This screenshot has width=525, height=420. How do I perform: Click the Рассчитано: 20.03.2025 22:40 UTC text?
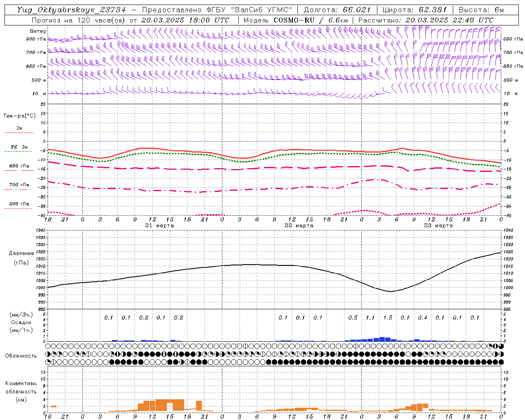pyautogui.click(x=426, y=20)
